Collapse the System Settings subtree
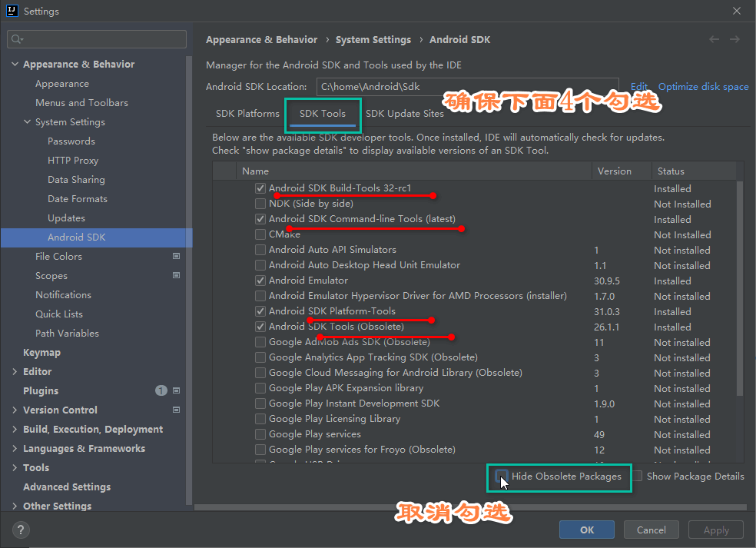Screen dimensions: 756x548 (27, 122)
